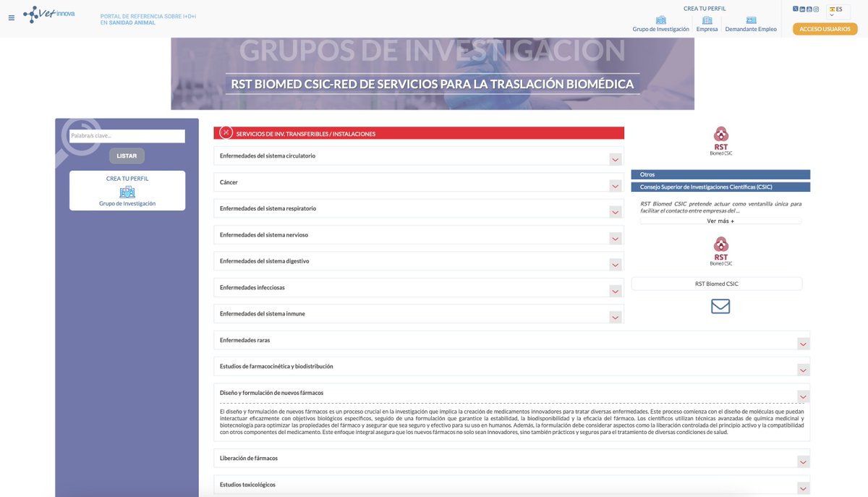This screenshot has width=868, height=497.
Task: Open the Vet+innova logo homepage
Action: click(x=48, y=14)
